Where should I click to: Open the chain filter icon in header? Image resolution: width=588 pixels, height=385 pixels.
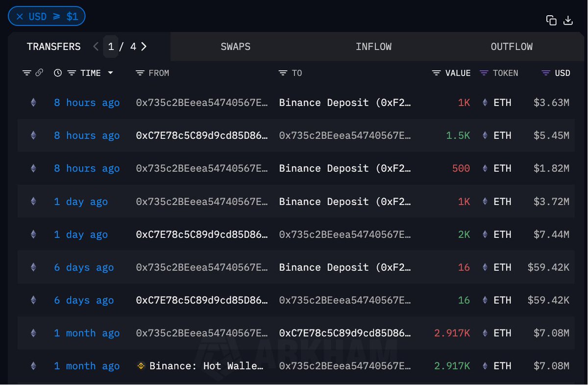click(27, 73)
